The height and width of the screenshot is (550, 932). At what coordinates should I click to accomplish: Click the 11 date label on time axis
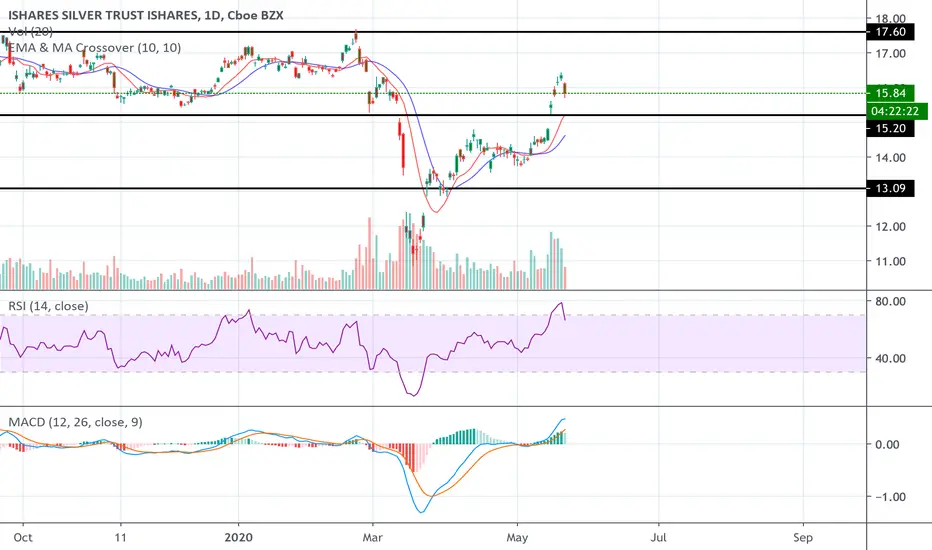pos(121,538)
